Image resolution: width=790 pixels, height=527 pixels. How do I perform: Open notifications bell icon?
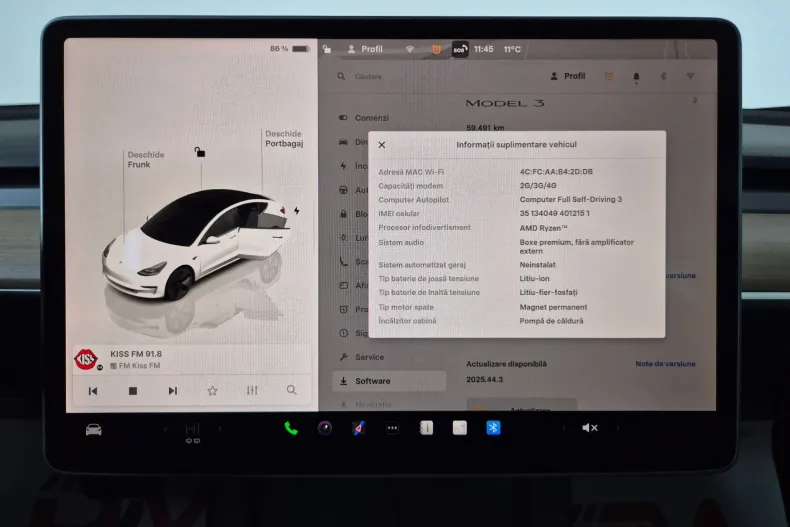tap(636, 77)
